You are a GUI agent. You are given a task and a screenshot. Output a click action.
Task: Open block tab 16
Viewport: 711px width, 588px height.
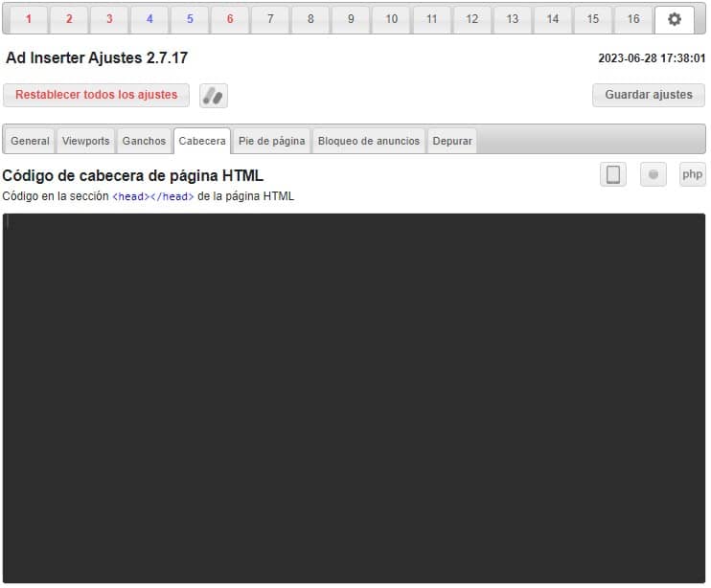633,19
